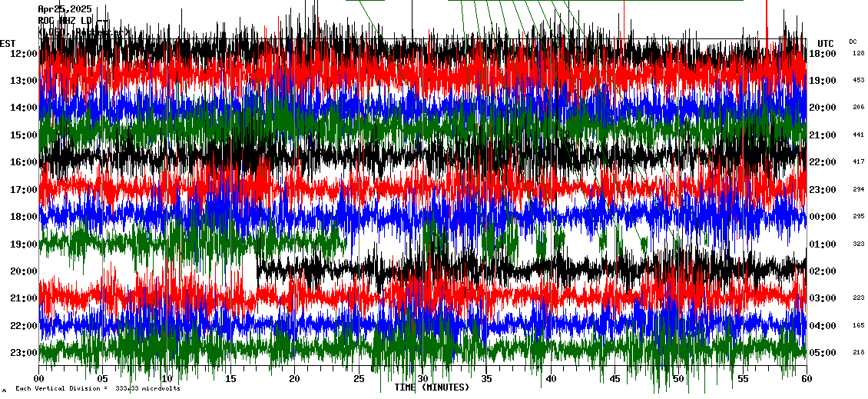Click the TIME (MINUTES) axis title
Viewport: 868px width, 399px height.
431,387
